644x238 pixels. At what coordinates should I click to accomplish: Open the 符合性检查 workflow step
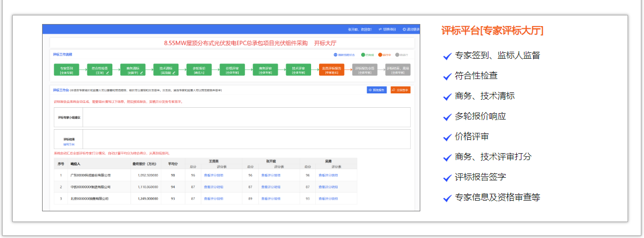point(100,70)
